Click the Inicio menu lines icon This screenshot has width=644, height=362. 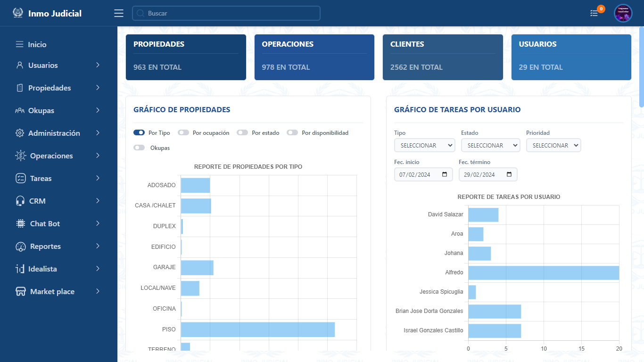click(x=19, y=44)
